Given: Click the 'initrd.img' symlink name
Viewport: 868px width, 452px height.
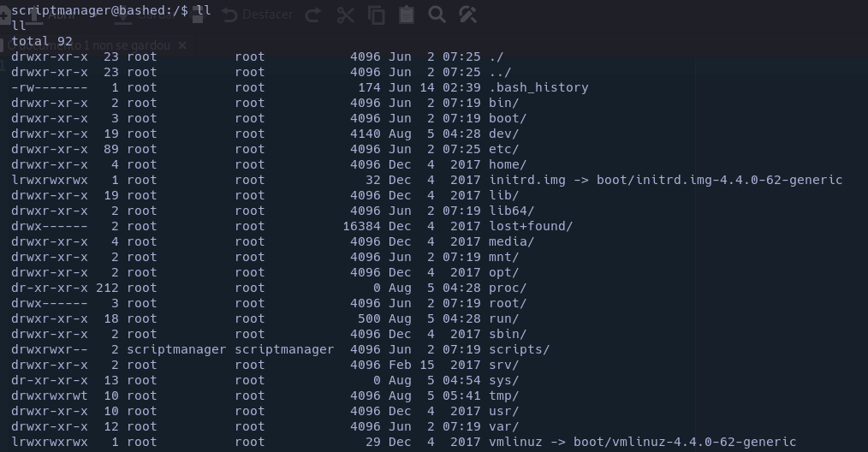Looking at the screenshot, I should coord(527,180).
